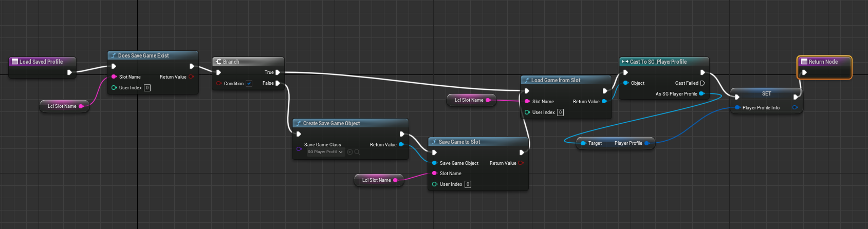
Task: Click the Save Game Object input pin
Action: point(434,163)
